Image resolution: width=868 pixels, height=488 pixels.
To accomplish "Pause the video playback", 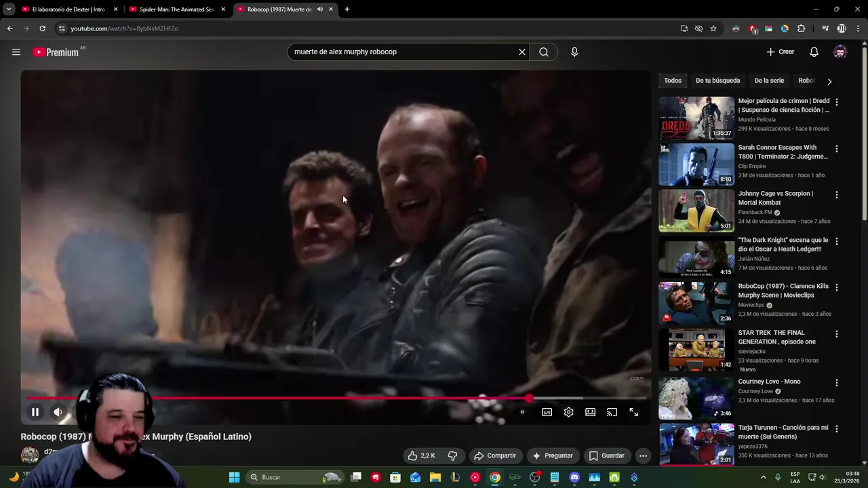I will [35, 412].
